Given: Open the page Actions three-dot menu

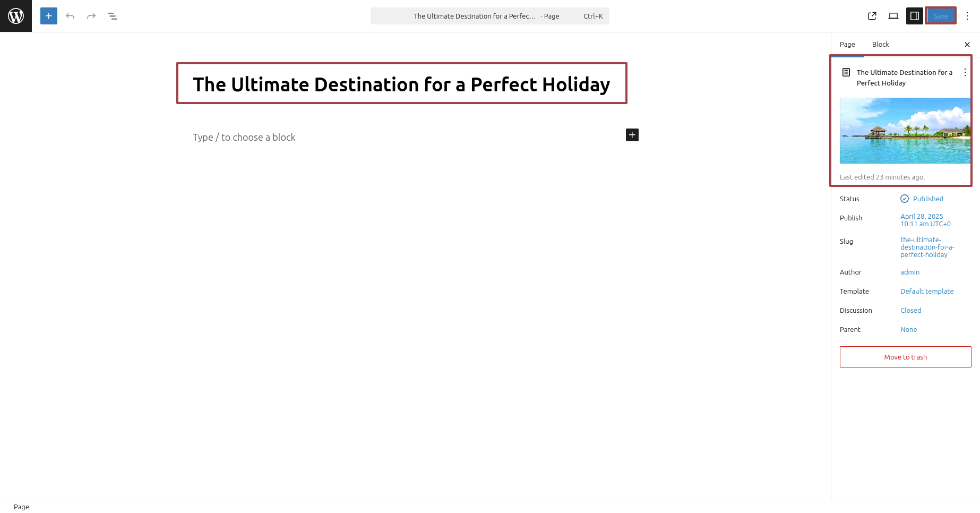Looking at the screenshot, I should [965, 72].
